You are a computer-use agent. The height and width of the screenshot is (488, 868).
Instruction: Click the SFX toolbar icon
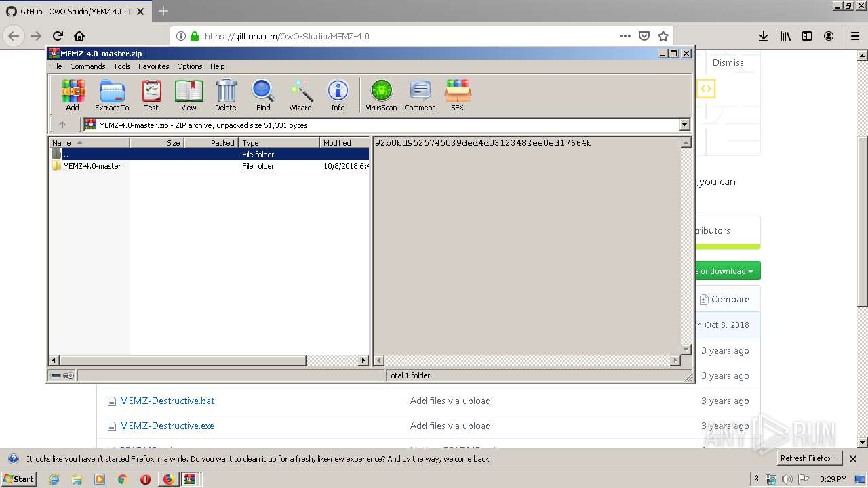pos(458,95)
